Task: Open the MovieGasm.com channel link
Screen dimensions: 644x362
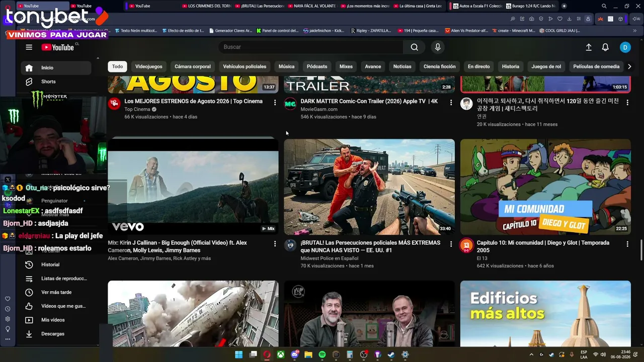Action: [x=319, y=109]
